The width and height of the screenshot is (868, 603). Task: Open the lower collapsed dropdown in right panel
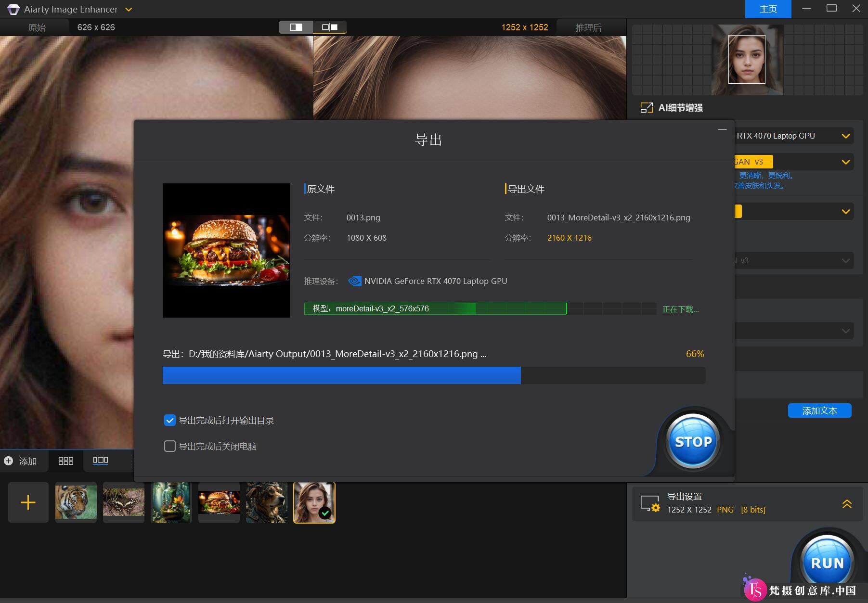[x=845, y=331]
